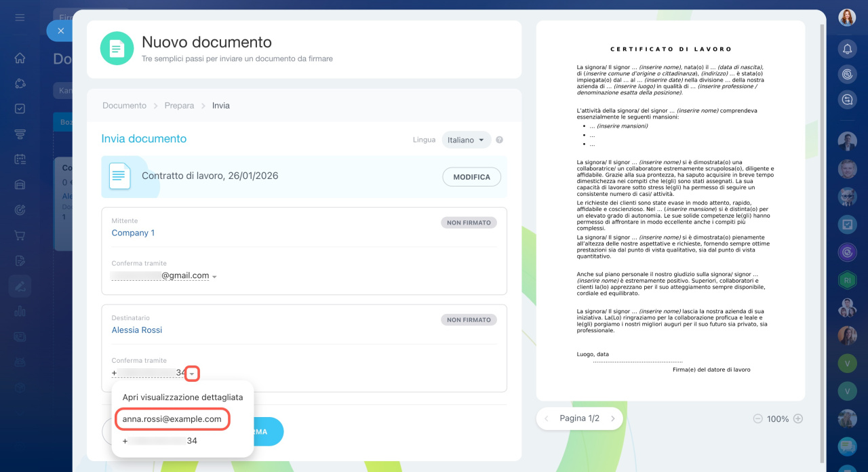The width and height of the screenshot is (868, 472).
Task: Click the help question mark near language
Action: point(499,140)
